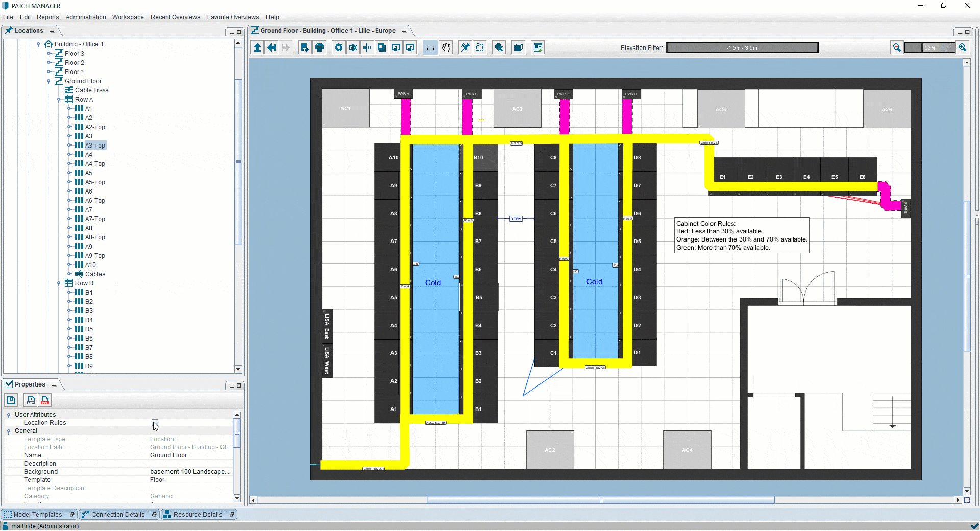
Task: Expand the Floor 3 tree node
Action: point(48,54)
